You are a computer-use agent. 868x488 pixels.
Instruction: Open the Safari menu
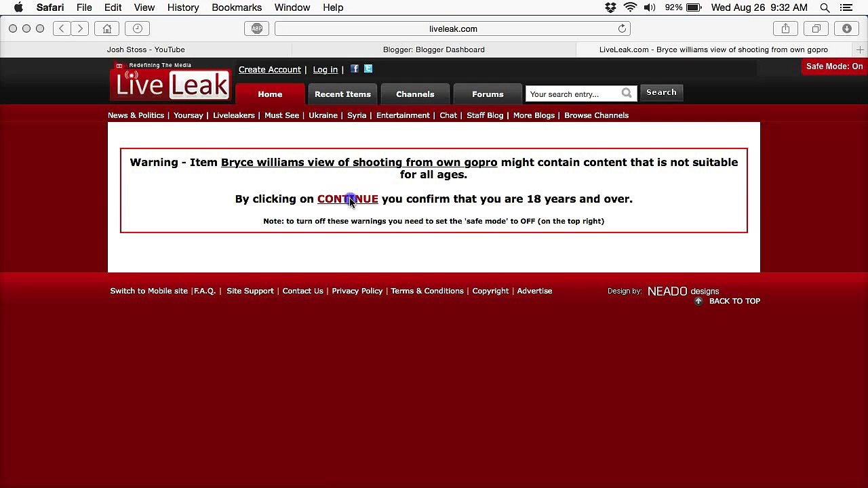[50, 7]
